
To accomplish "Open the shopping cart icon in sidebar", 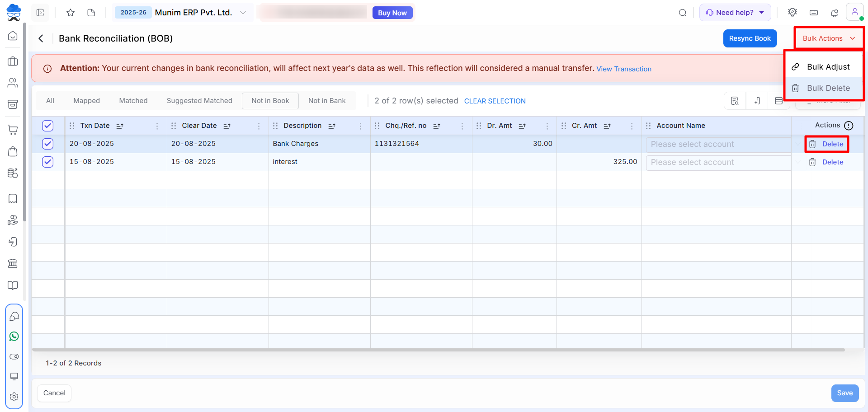I will point(13,130).
